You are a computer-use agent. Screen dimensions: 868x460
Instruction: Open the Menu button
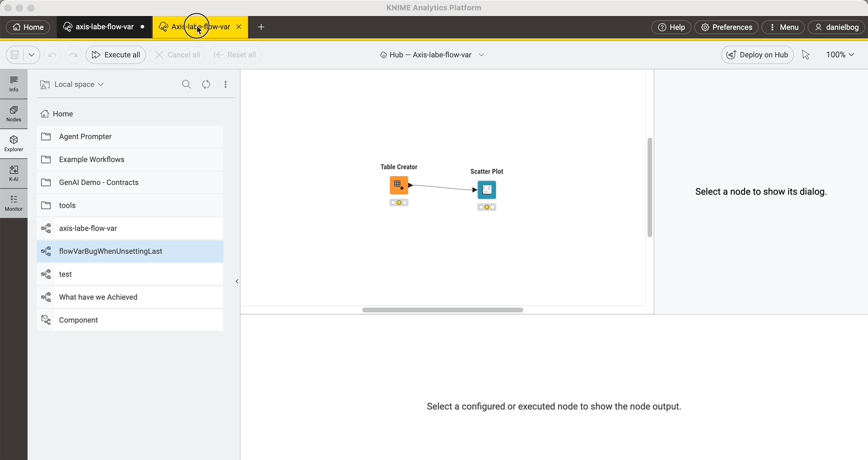(x=783, y=27)
